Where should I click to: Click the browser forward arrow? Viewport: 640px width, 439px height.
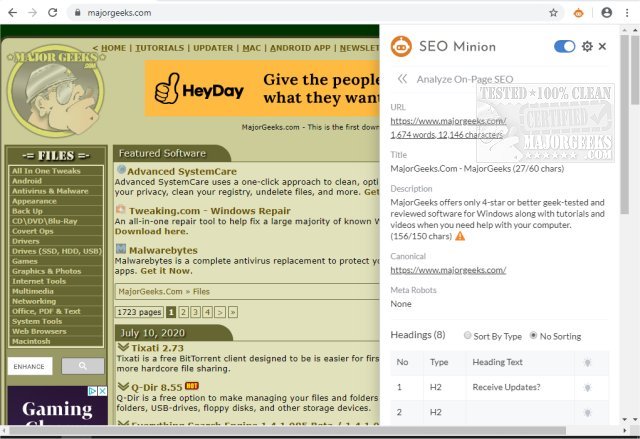coord(33,13)
